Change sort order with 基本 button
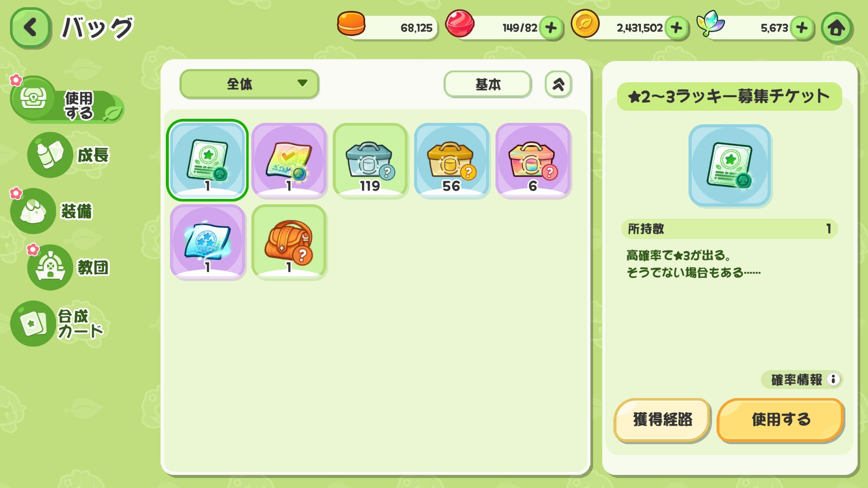The height and width of the screenshot is (488, 868). pyautogui.click(x=487, y=84)
